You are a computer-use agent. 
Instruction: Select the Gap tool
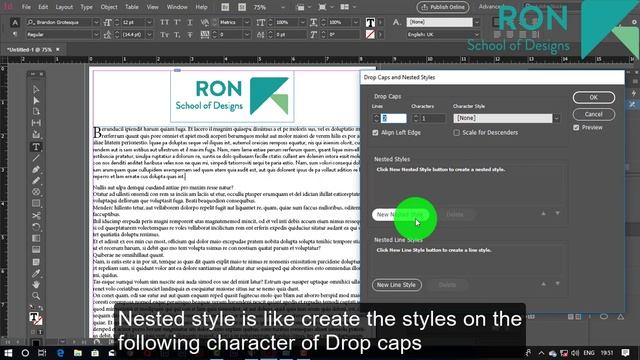pos(36,123)
